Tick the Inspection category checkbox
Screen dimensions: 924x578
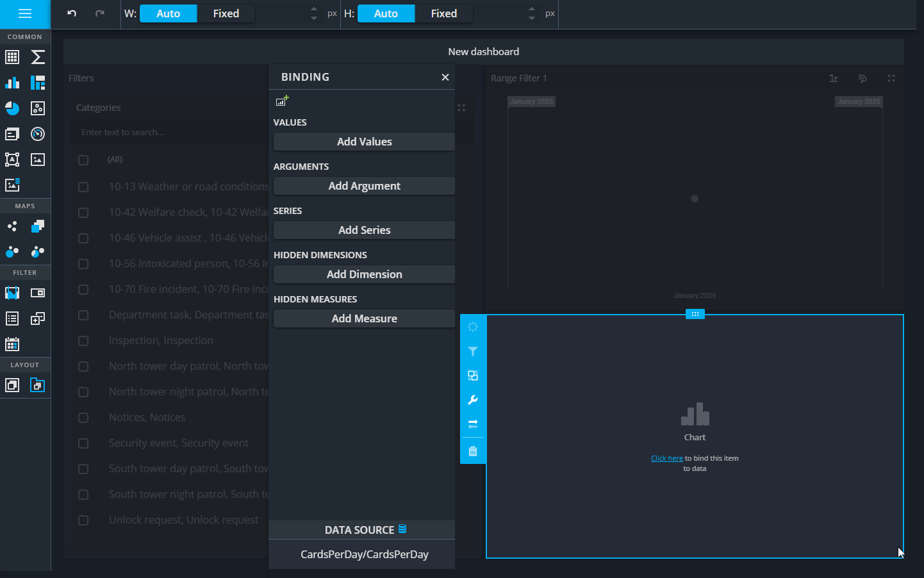click(x=83, y=341)
